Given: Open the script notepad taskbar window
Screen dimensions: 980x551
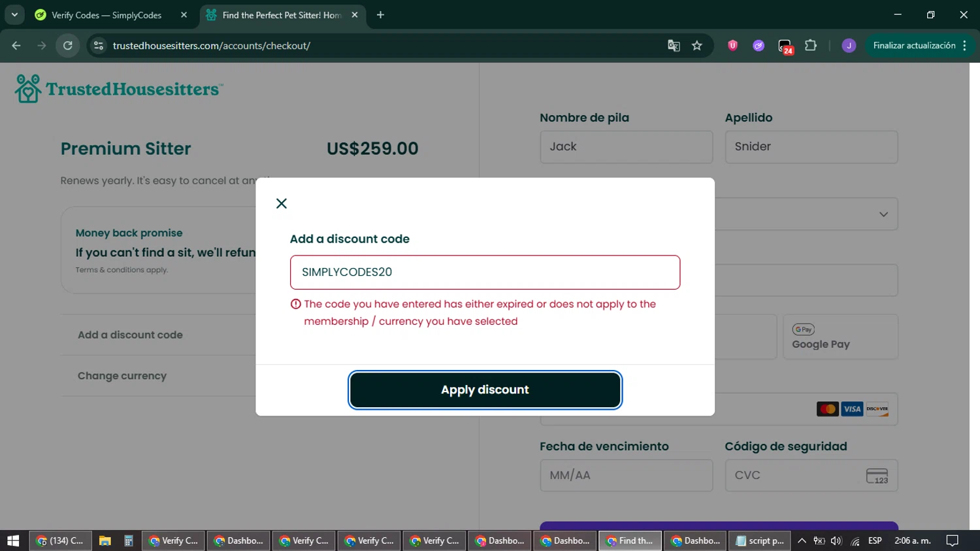Looking at the screenshot, I should 759,541.
